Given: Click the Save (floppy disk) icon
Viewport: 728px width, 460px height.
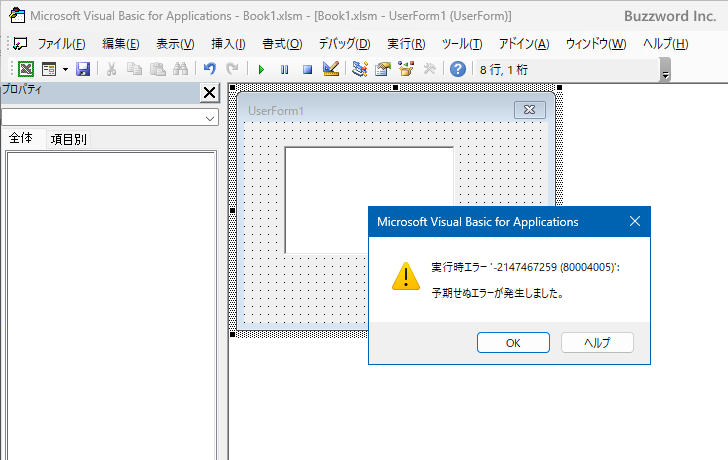Looking at the screenshot, I should [83, 70].
